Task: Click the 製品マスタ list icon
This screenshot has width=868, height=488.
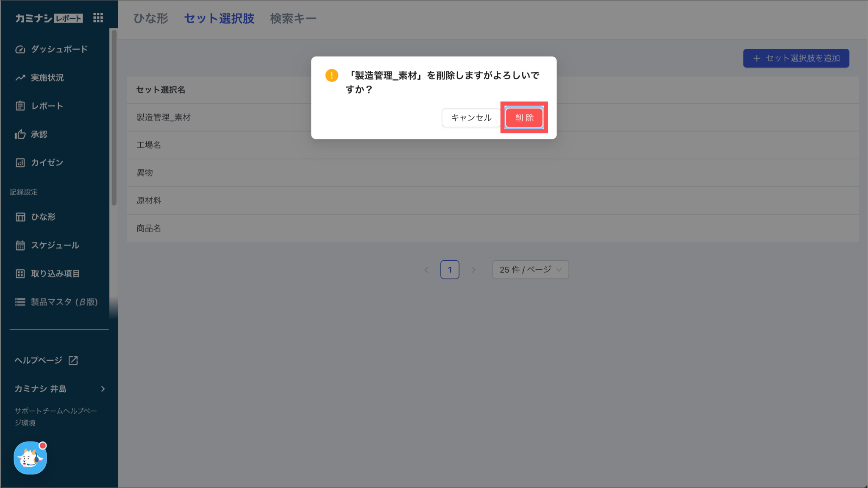Action: pos(20,302)
